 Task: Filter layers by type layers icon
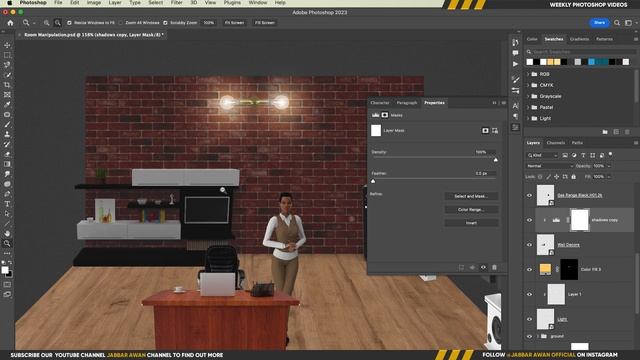pos(583,155)
